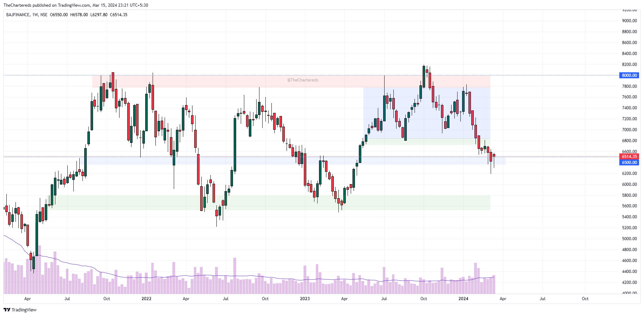Click the 7200.00 price axis label

pos(629,119)
